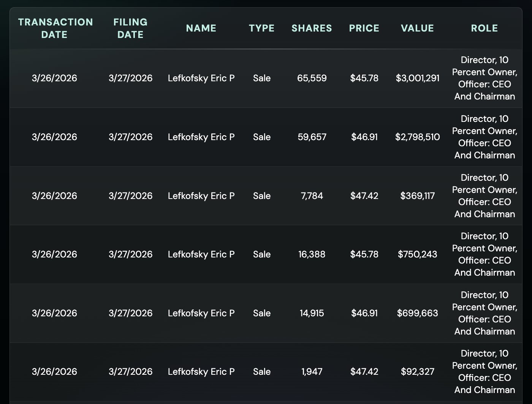532x404 pixels.
Task: Sort by the Transaction Date column header
Action: point(55,28)
